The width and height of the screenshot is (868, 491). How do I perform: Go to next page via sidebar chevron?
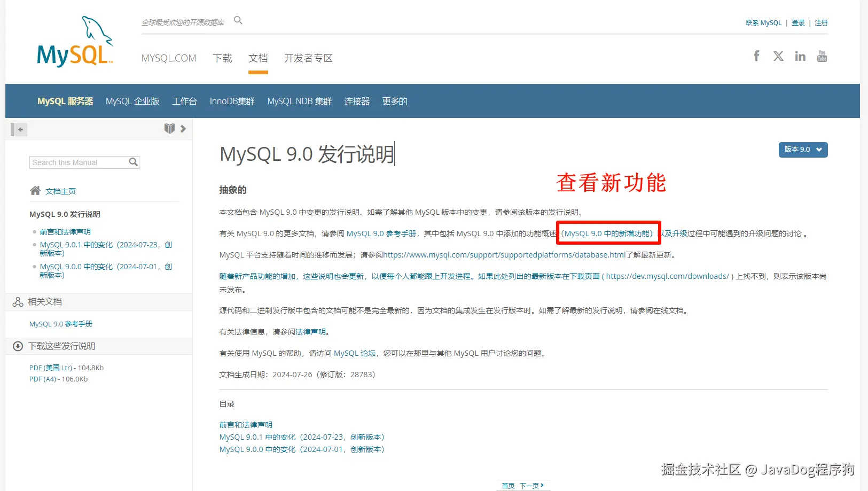[x=183, y=129]
